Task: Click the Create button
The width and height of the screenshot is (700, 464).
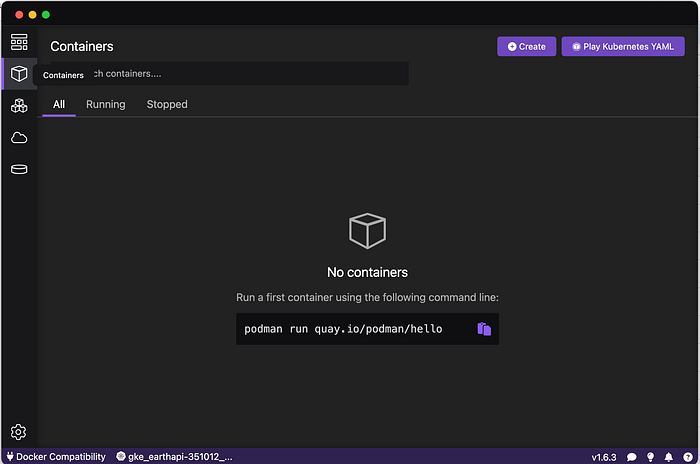Action: click(x=526, y=46)
